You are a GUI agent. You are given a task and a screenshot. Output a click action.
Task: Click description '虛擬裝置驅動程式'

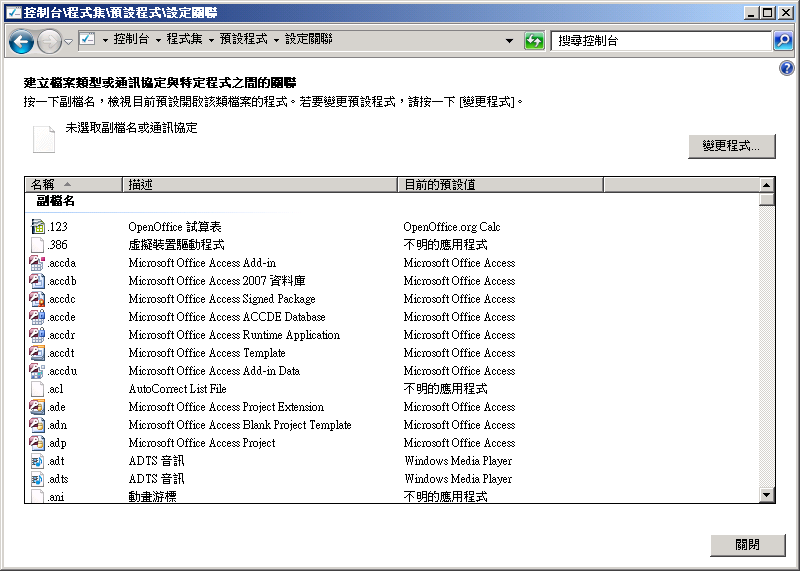point(176,245)
